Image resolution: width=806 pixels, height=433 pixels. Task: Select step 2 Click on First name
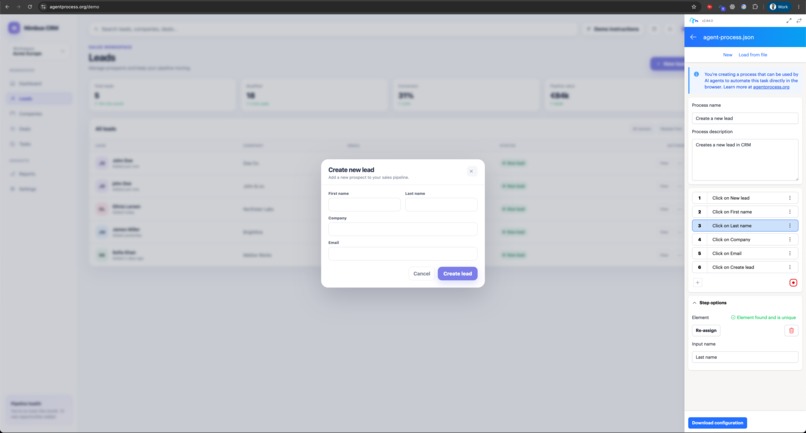click(745, 212)
